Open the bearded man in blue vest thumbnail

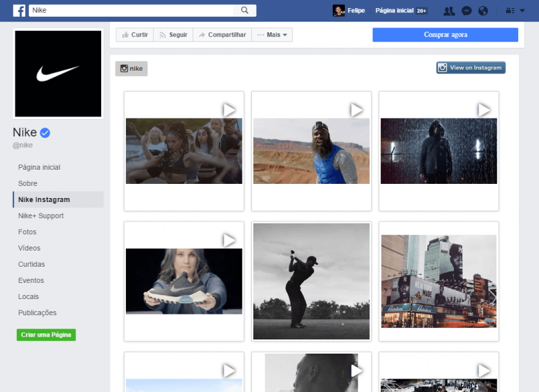point(311,151)
